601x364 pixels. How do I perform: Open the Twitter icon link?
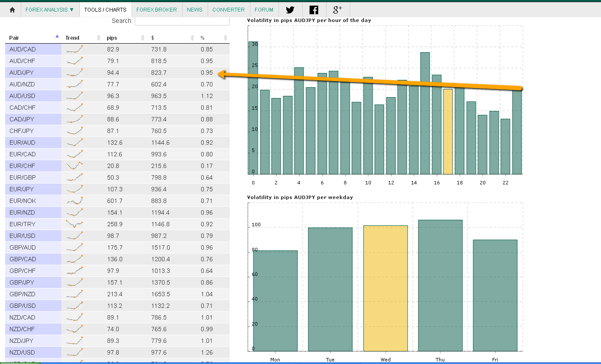click(290, 9)
